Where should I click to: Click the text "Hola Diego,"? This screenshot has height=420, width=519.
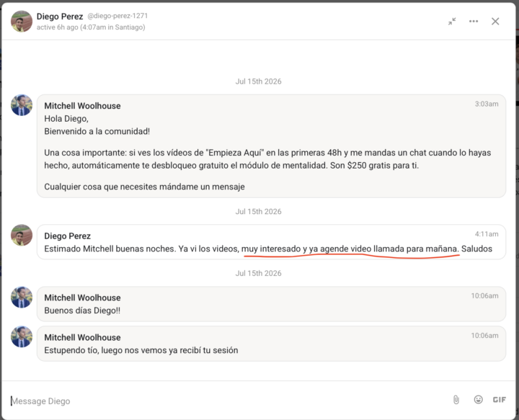(x=66, y=119)
